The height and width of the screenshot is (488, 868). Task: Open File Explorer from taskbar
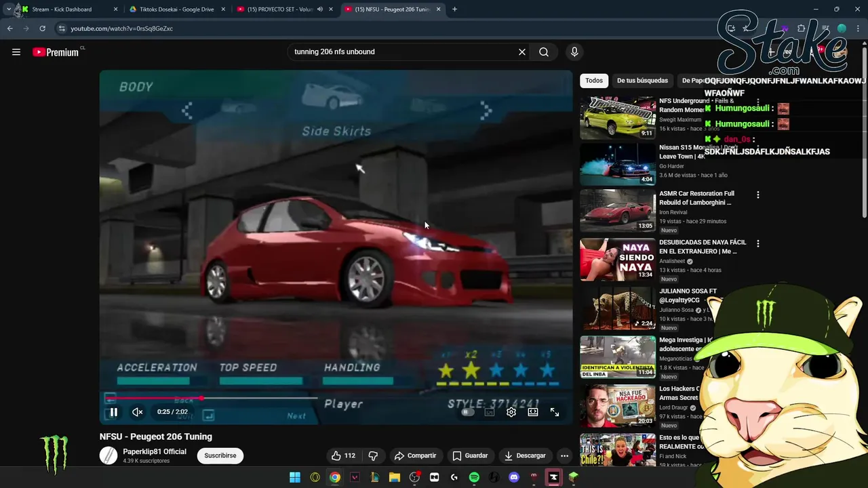click(395, 477)
